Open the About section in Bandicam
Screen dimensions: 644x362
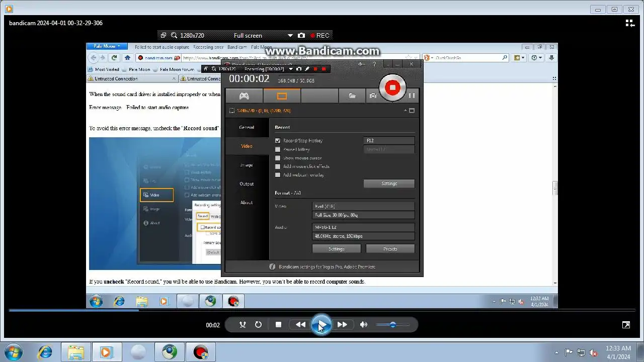pos(247,203)
